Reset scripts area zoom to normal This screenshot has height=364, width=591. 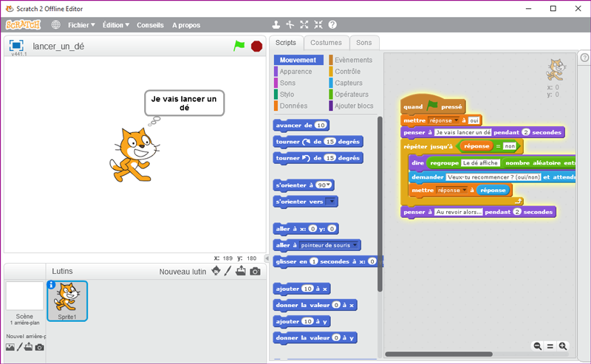point(550,346)
